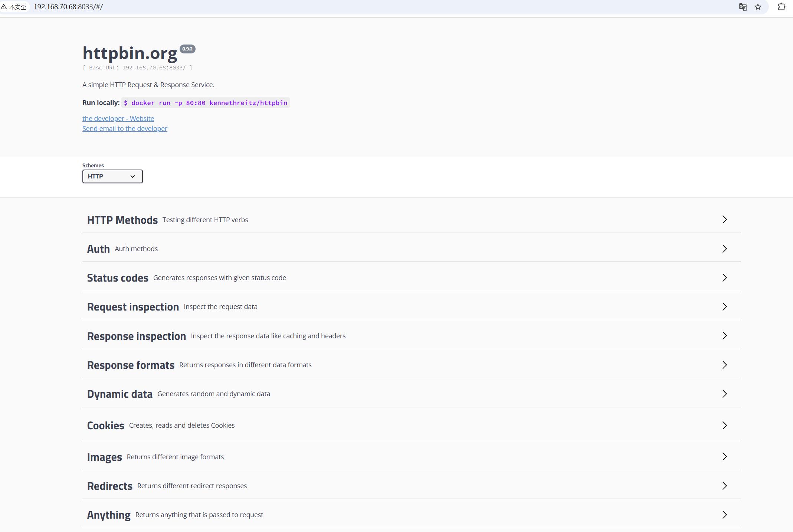Click the Response inspection heading
793x532 pixels.
137,336
